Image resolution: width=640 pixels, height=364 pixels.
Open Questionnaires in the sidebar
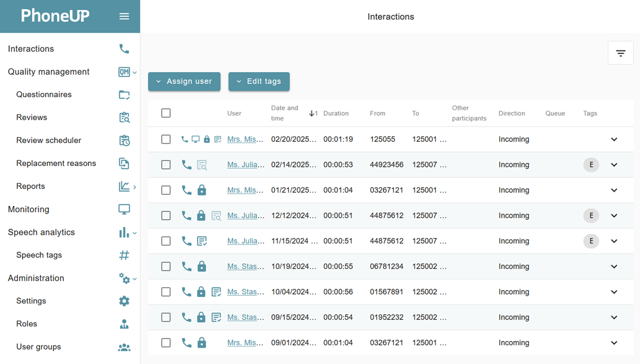(44, 94)
